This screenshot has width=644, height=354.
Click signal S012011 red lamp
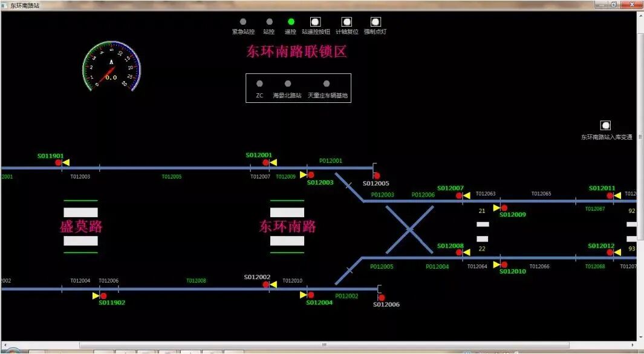pyautogui.click(x=610, y=195)
